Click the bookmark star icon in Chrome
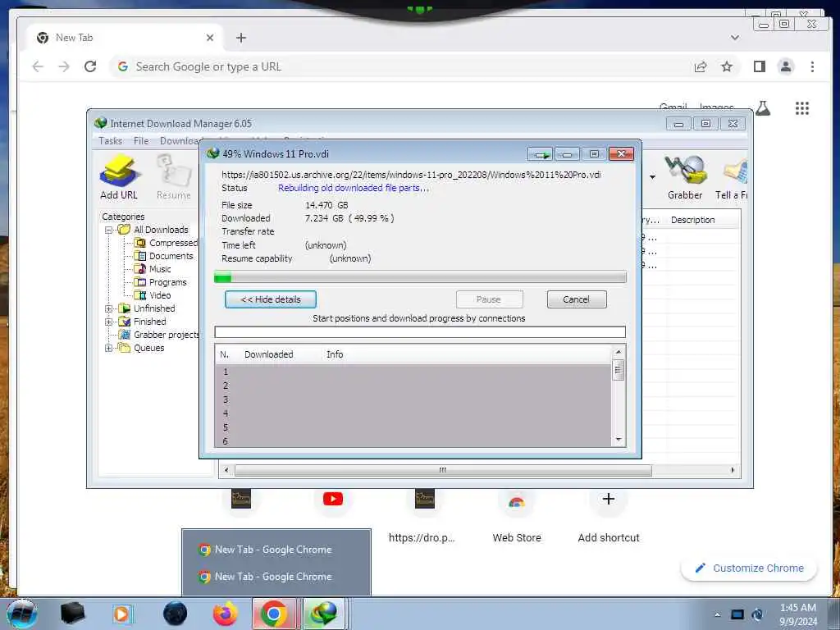Image resolution: width=840 pixels, height=630 pixels. pos(727,67)
